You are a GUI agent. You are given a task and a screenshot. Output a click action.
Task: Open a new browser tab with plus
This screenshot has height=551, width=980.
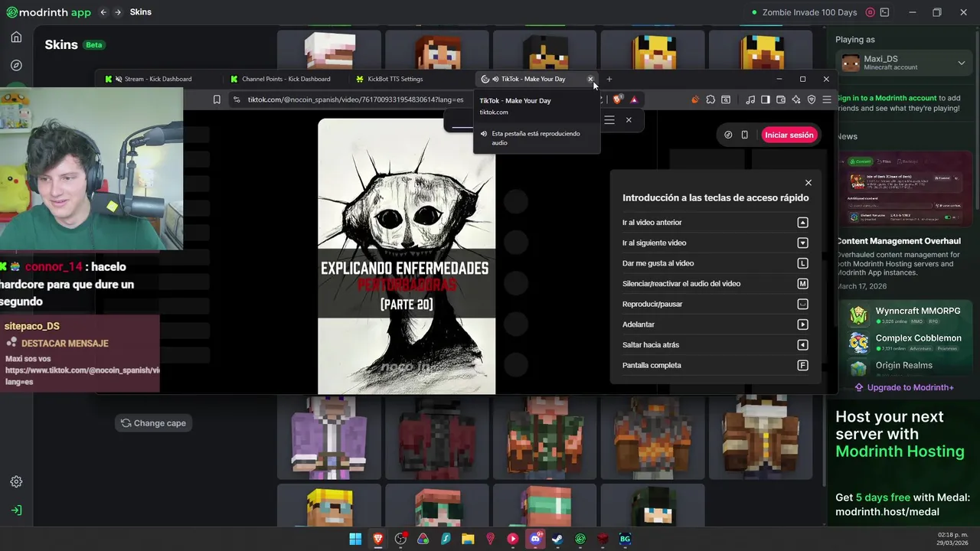(x=609, y=79)
